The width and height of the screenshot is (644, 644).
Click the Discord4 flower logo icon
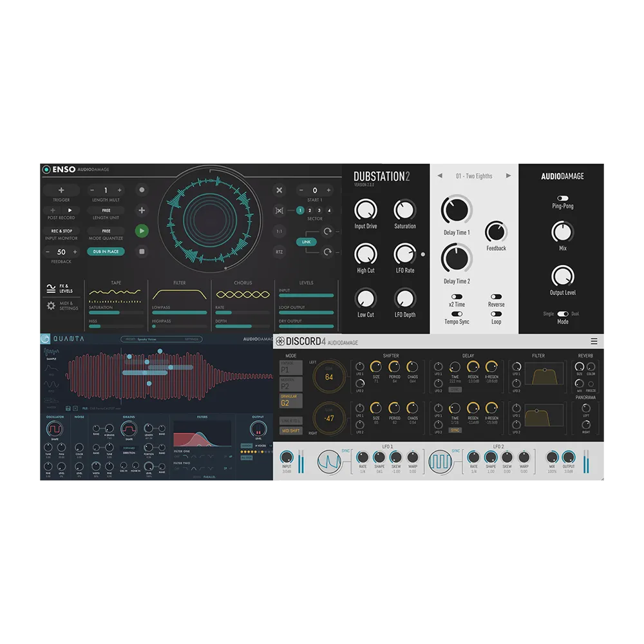pyautogui.click(x=280, y=341)
